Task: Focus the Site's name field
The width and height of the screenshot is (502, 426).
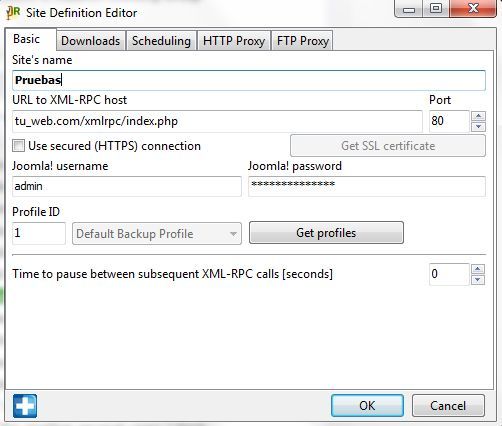Action: (249, 80)
